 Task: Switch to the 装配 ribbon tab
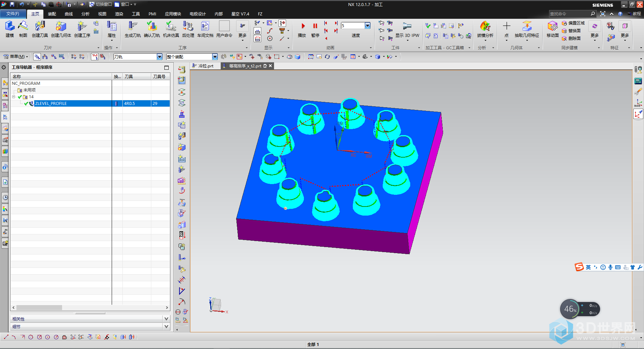52,14
